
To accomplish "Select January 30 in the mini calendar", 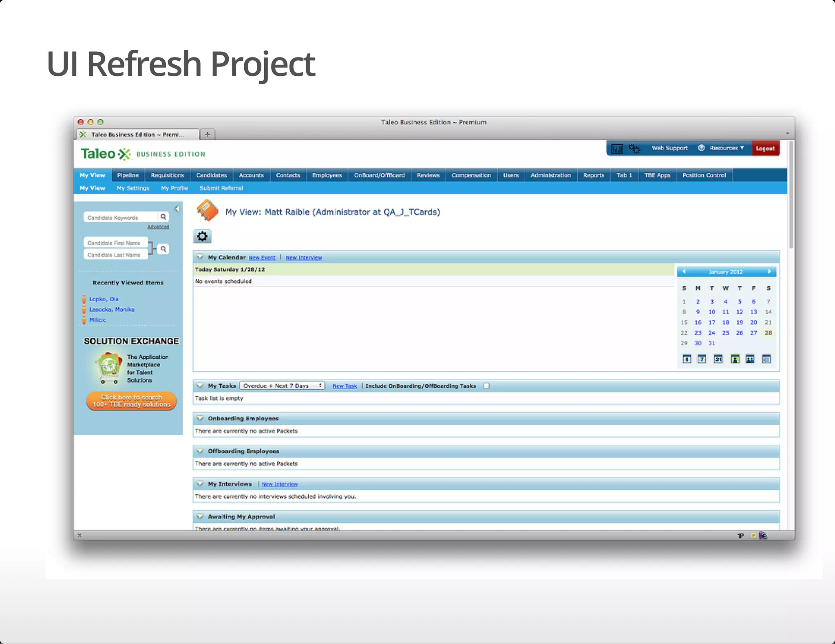I will click(x=698, y=343).
